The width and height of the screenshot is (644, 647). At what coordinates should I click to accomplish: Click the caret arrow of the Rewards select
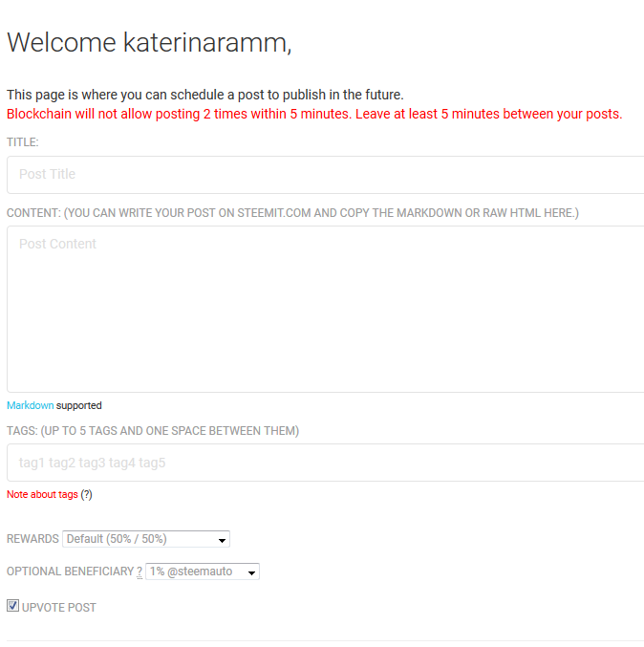[x=222, y=540]
